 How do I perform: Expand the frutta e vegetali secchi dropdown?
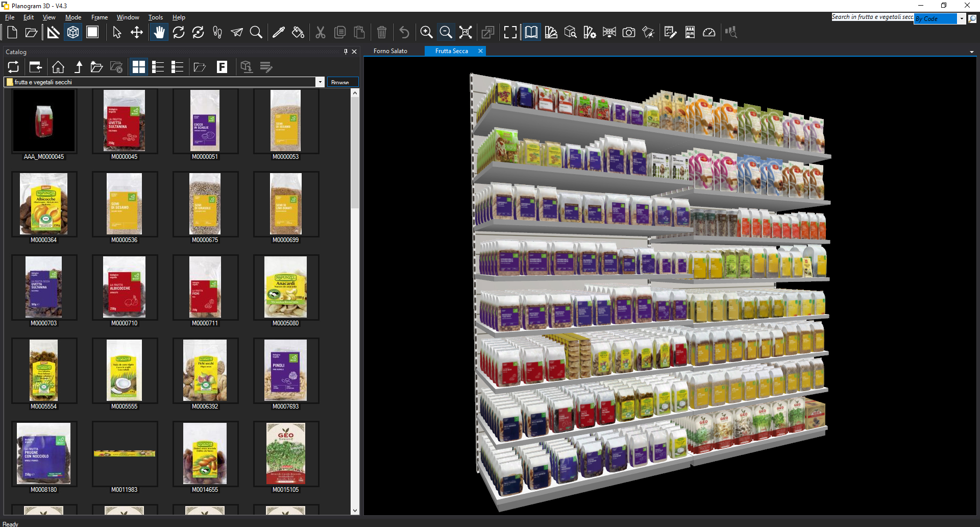[x=320, y=82]
